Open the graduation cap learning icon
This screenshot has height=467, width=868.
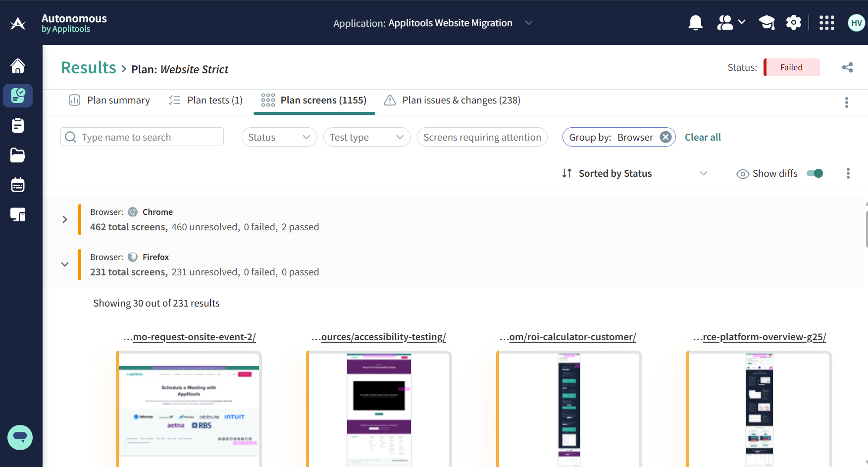click(767, 23)
